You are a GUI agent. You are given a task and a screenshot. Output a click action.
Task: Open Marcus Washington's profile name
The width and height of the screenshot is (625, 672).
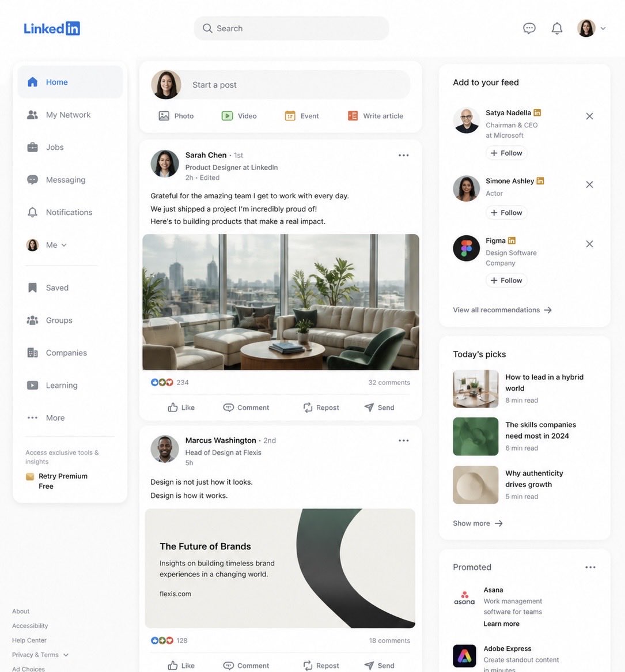[x=221, y=440]
